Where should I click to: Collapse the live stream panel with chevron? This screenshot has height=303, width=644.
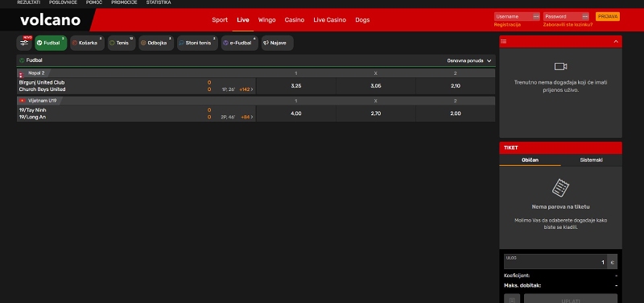click(x=616, y=42)
